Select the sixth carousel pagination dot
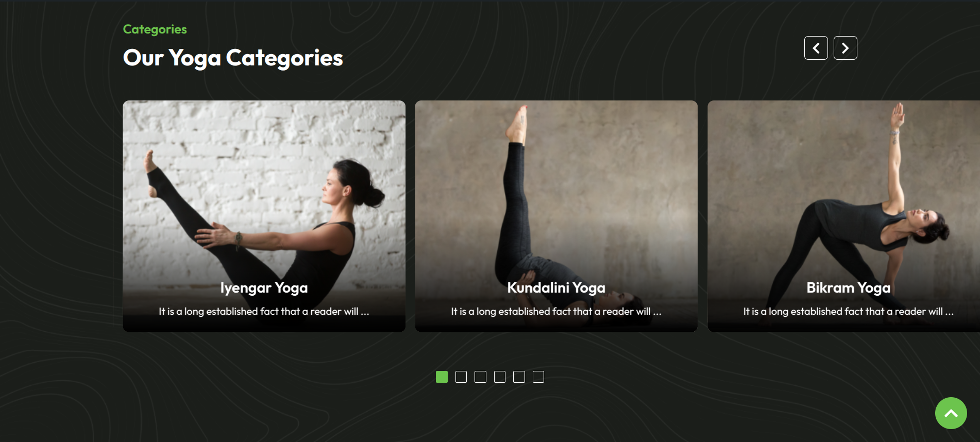Image resolution: width=980 pixels, height=442 pixels. [538, 377]
